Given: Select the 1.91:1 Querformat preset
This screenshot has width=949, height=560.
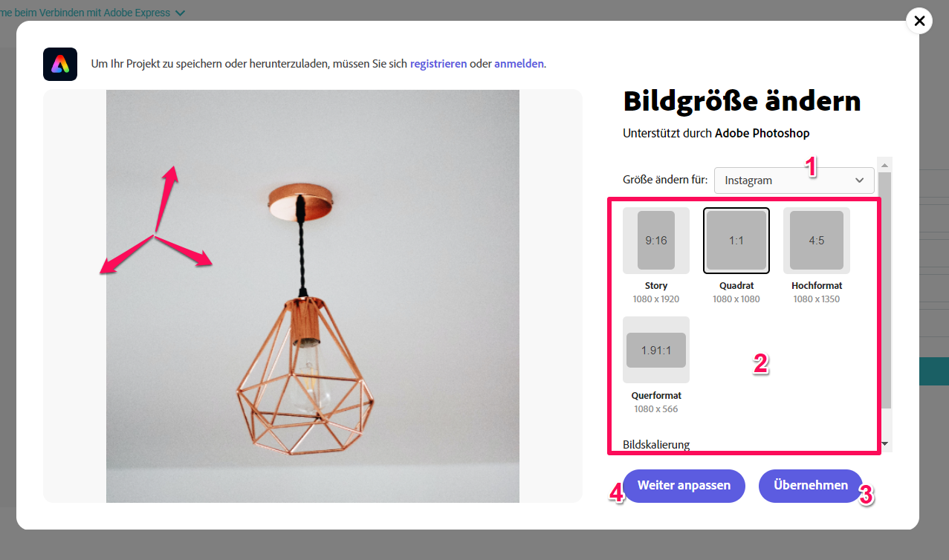Looking at the screenshot, I should 656,350.
